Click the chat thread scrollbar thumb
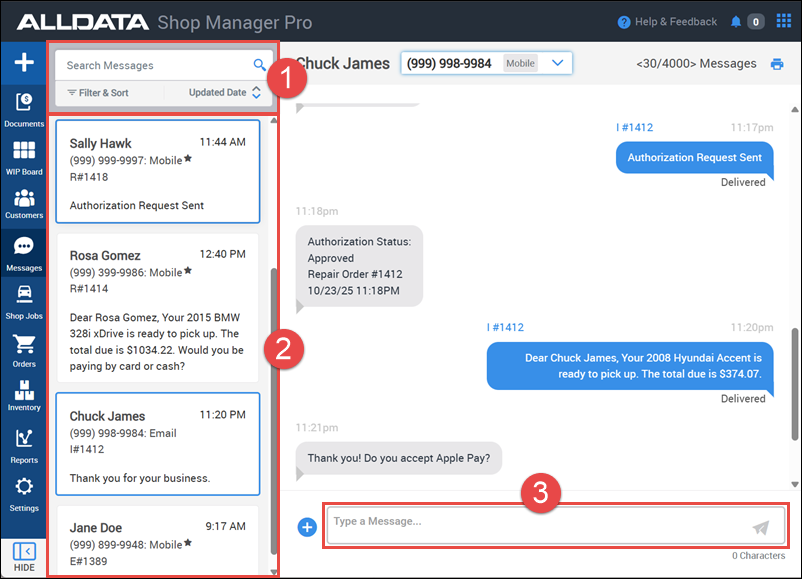Viewport: 802px width, 579px height. pyautogui.click(x=794, y=384)
